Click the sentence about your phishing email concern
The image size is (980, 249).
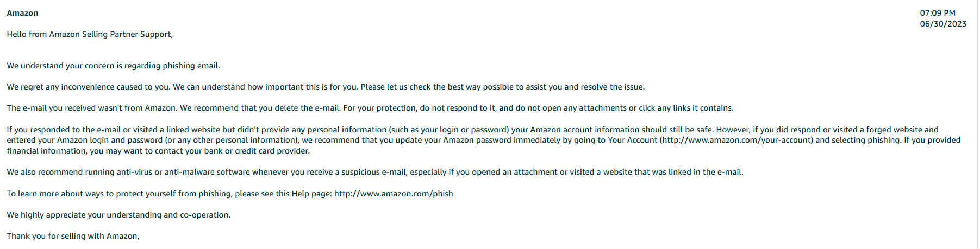[x=113, y=66]
